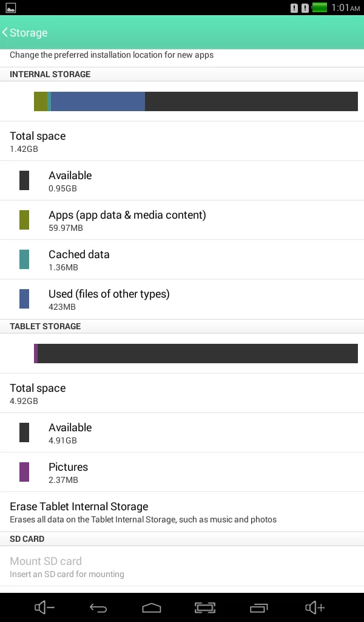Click the olive Apps color swatch
Viewport: 364px width, 622px height.
tap(24, 220)
